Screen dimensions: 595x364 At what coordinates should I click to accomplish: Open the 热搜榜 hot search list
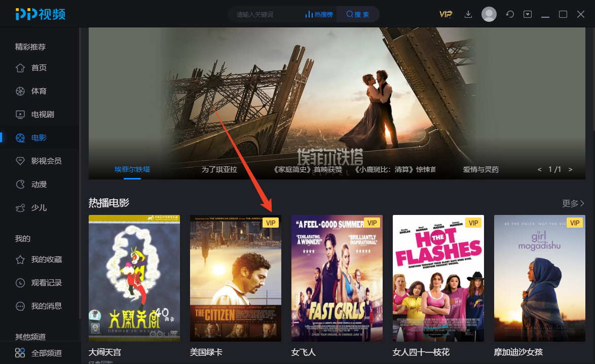[x=319, y=14]
